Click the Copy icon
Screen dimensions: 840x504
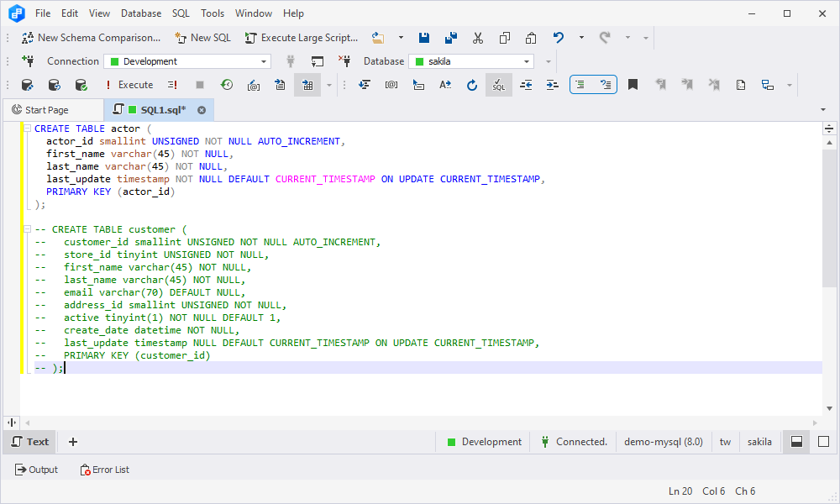coord(504,38)
